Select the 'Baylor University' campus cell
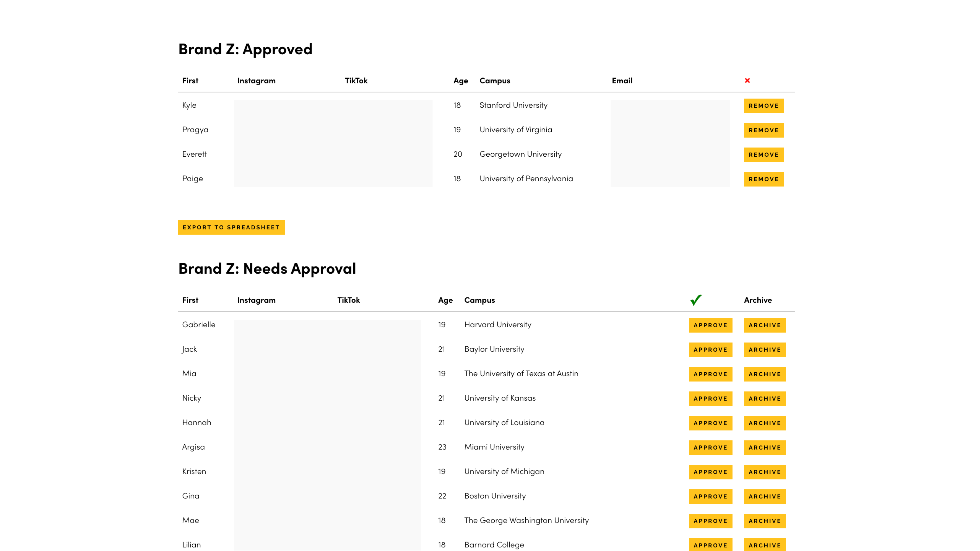The width and height of the screenshot is (980, 551). point(494,349)
